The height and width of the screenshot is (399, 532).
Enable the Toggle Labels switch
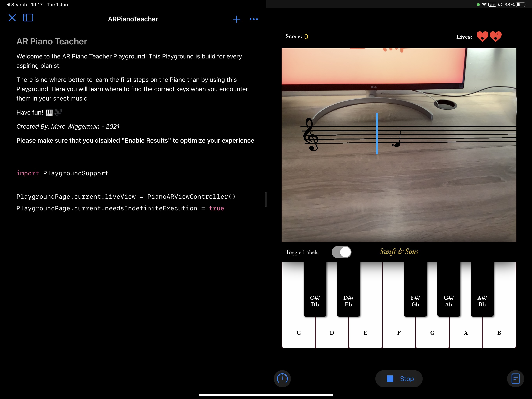point(341,252)
